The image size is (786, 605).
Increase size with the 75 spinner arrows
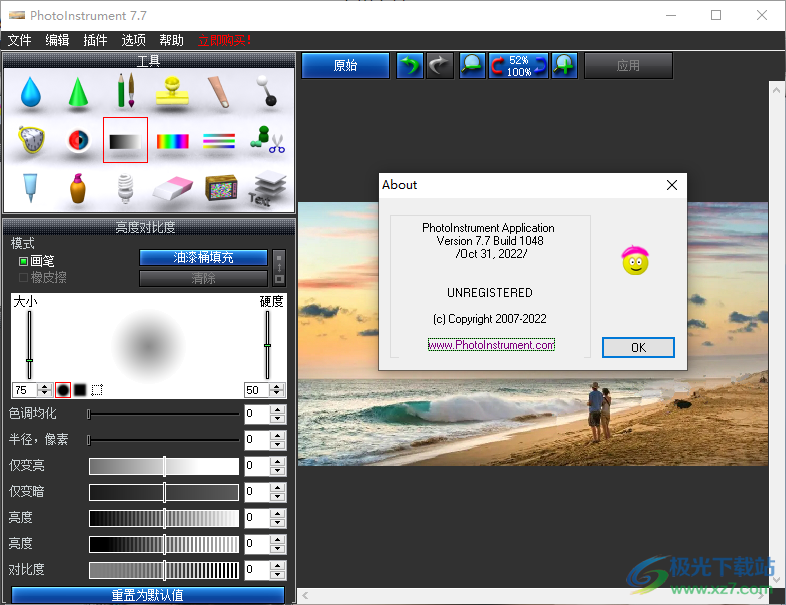(45, 386)
